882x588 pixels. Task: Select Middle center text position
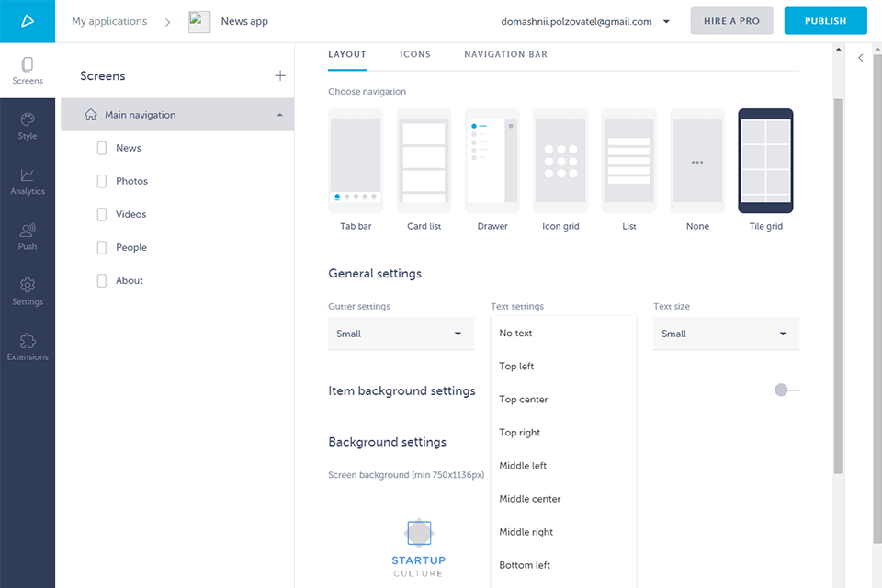563,499
